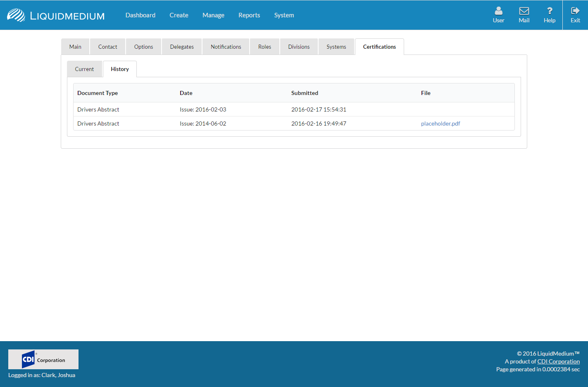Follow the CDI Corporation footer link
The image size is (588, 387).
click(558, 361)
